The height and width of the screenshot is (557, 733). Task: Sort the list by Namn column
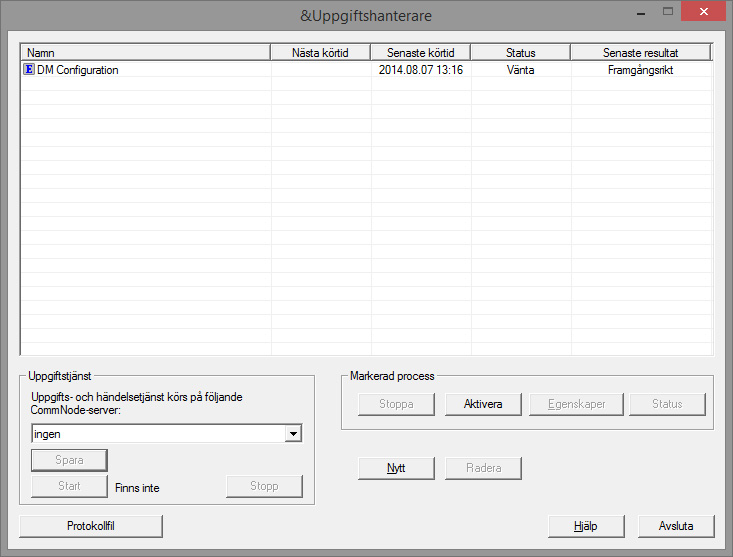click(145, 53)
